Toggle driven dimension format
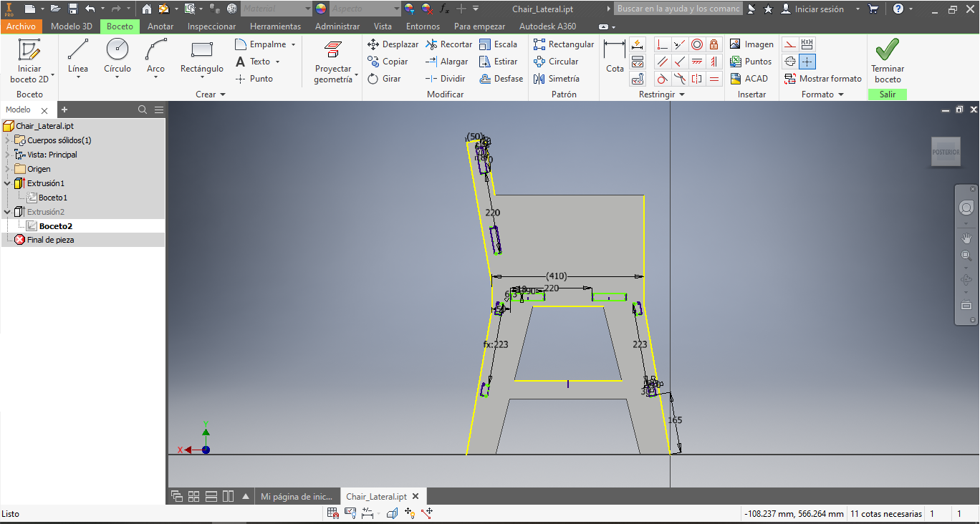980x524 pixels. [x=807, y=44]
